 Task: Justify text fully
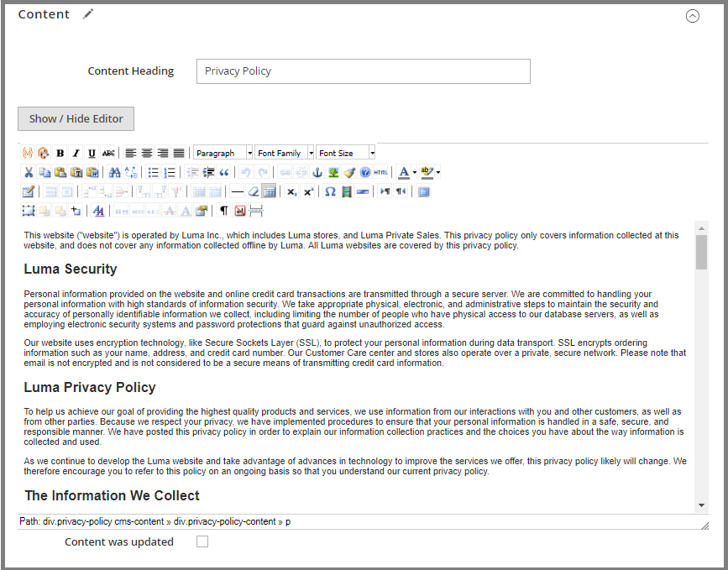[x=179, y=153]
